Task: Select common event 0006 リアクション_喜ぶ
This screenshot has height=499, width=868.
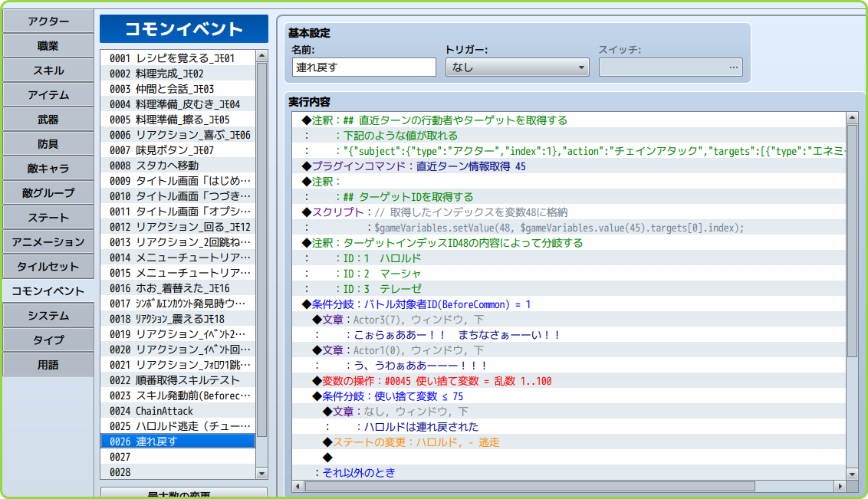Action: (178, 135)
